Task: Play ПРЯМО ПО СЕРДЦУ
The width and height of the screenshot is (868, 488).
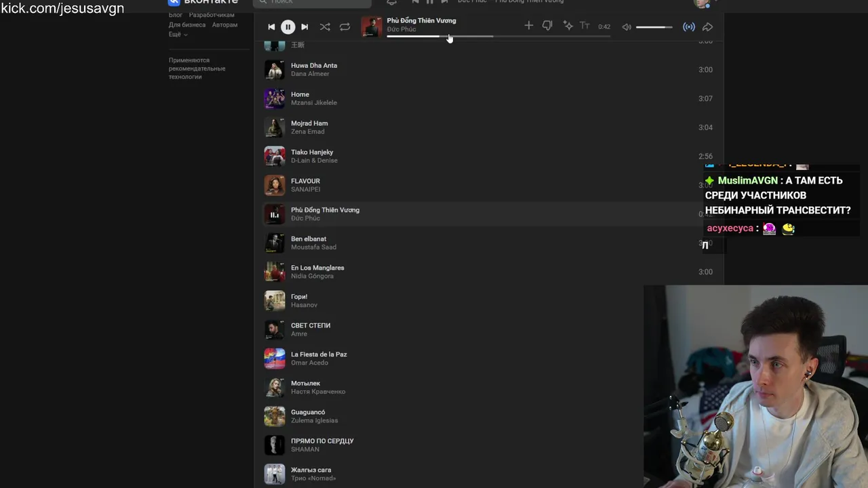Action: [322, 441]
